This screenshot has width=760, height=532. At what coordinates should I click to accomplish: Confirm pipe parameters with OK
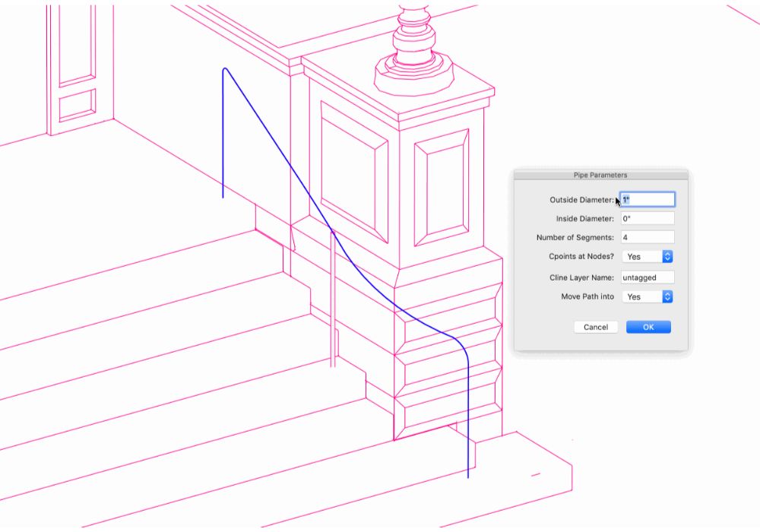[648, 327]
